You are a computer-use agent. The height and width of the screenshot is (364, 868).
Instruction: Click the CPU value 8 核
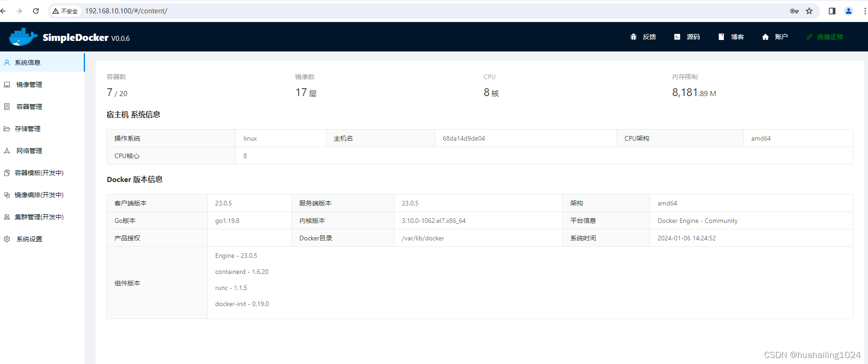click(491, 93)
